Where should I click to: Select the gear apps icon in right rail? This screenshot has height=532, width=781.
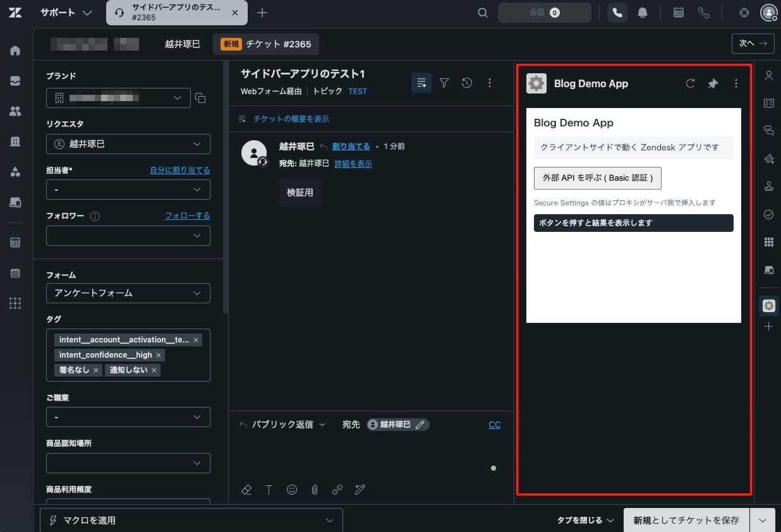click(x=768, y=306)
